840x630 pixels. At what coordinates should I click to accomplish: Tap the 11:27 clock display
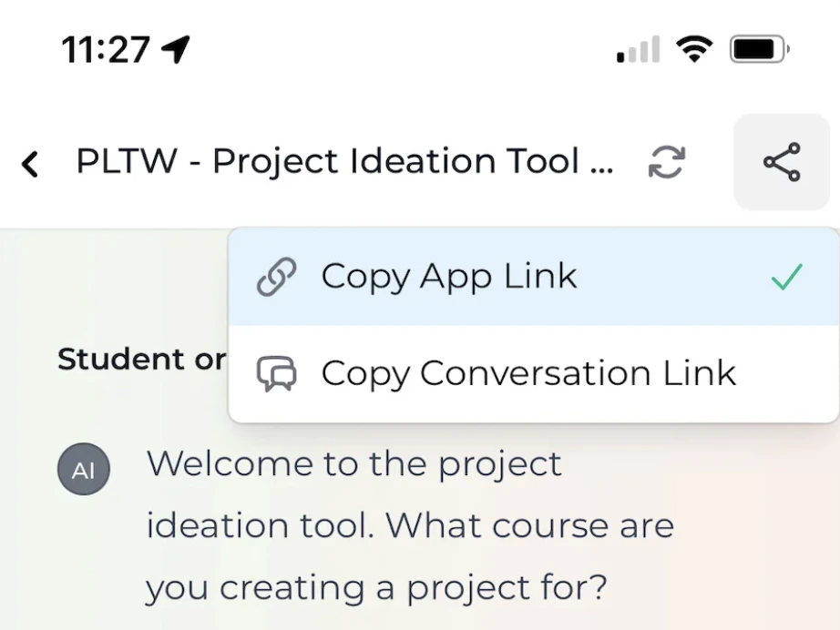(x=106, y=50)
